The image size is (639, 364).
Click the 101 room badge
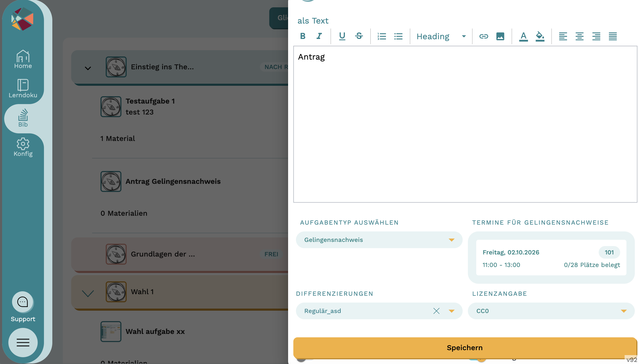pyautogui.click(x=609, y=252)
